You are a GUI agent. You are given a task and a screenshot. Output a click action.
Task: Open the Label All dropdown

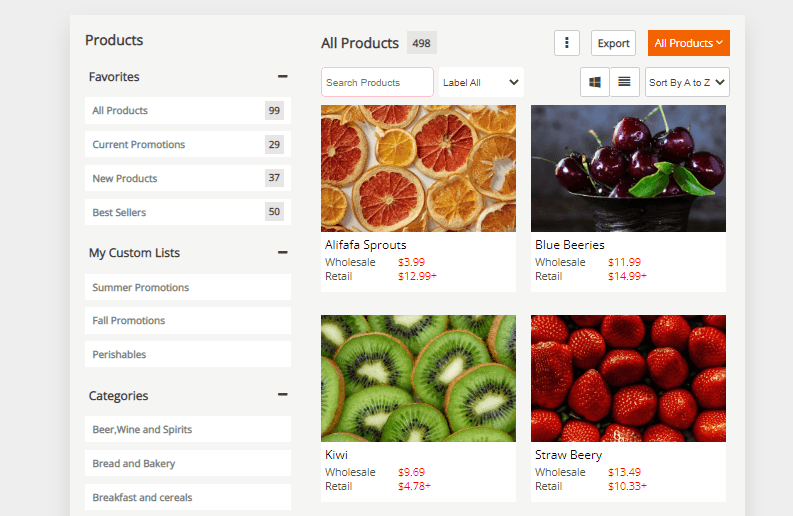pyautogui.click(x=481, y=82)
